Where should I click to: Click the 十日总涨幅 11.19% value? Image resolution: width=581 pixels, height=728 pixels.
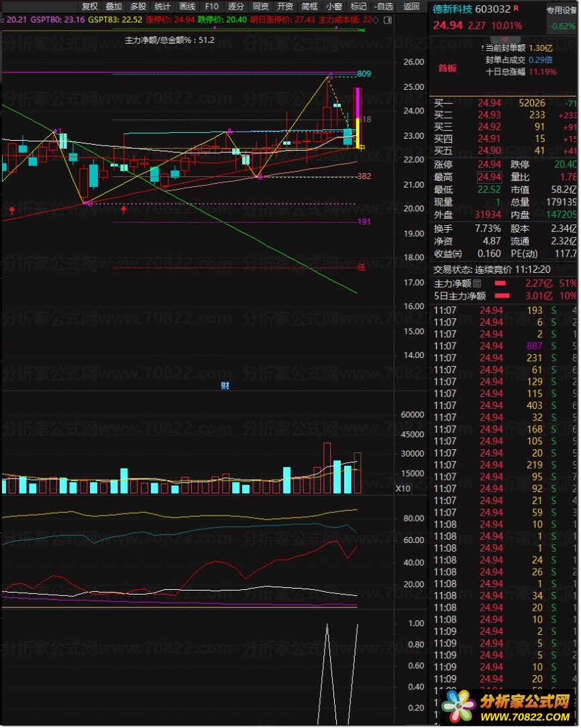(542, 72)
